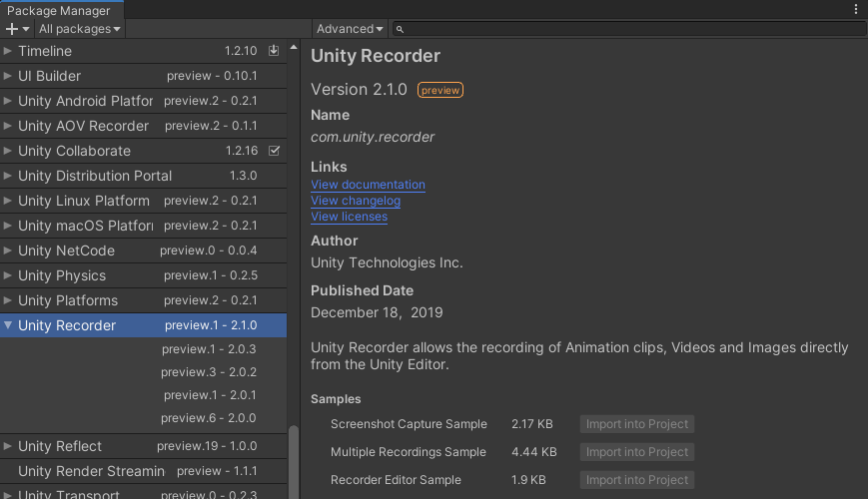The image size is (868, 499).
Task: Open the Advanced dropdown menu
Action: (350, 29)
